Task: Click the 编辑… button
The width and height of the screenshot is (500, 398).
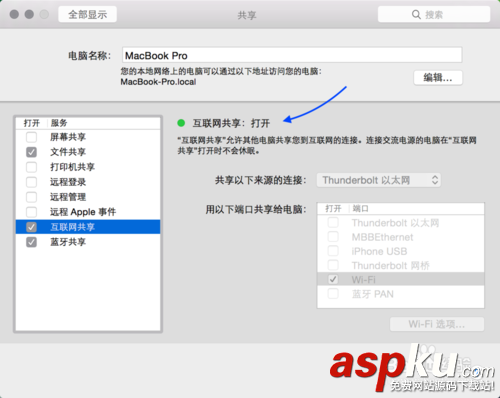Action: pyautogui.click(x=438, y=78)
